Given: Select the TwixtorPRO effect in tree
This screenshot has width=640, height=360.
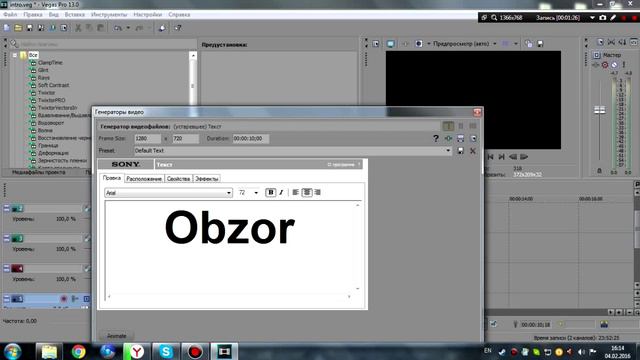Looking at the screenshot, I should (51, 100).
